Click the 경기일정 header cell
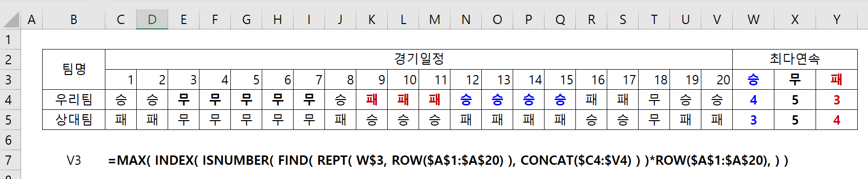The width and height of the screenshot is (868, 179). [x=419, y=59]
